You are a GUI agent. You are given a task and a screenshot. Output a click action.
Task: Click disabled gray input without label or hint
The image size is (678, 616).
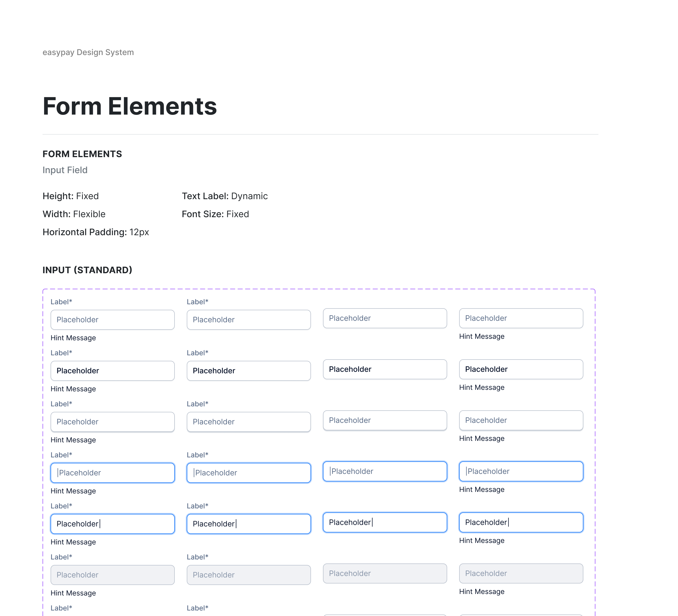[385, 574]
